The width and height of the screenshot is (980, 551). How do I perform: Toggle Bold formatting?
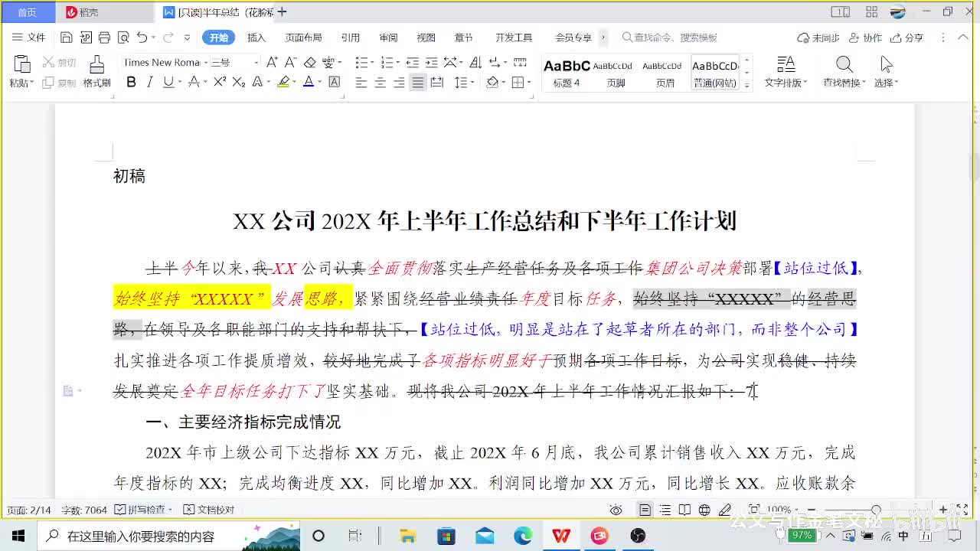point(131,82)
